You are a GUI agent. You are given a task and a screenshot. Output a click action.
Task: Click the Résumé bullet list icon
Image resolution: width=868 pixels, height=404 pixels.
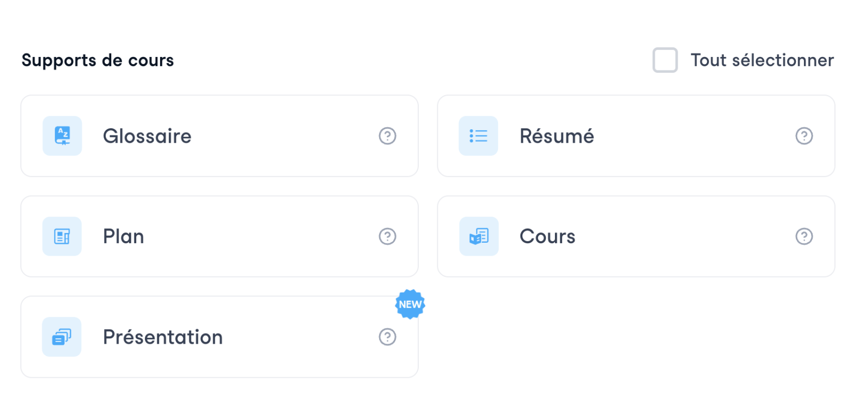click(478, 136)
